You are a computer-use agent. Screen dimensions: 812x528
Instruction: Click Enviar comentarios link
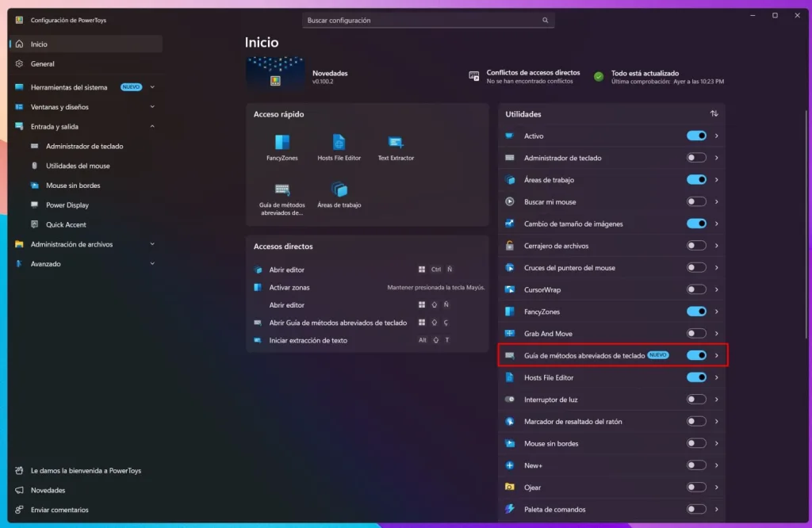click(x=86, y=510)
